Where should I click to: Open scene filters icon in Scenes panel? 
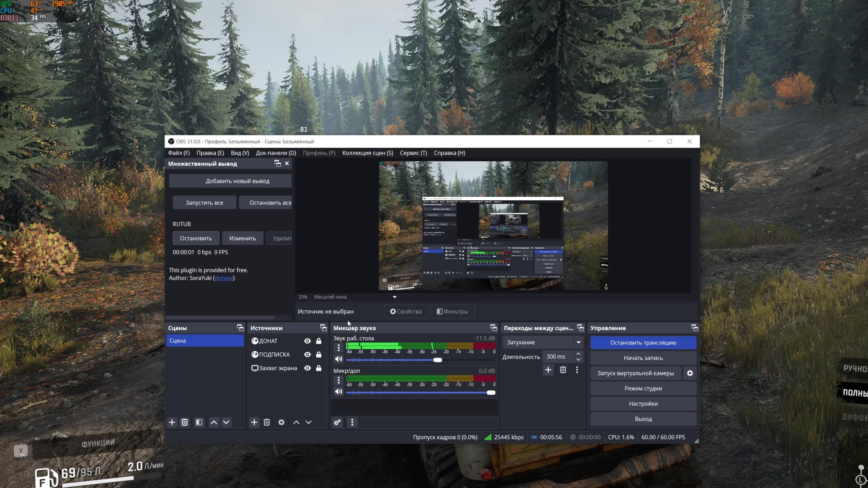click(199, 422)
